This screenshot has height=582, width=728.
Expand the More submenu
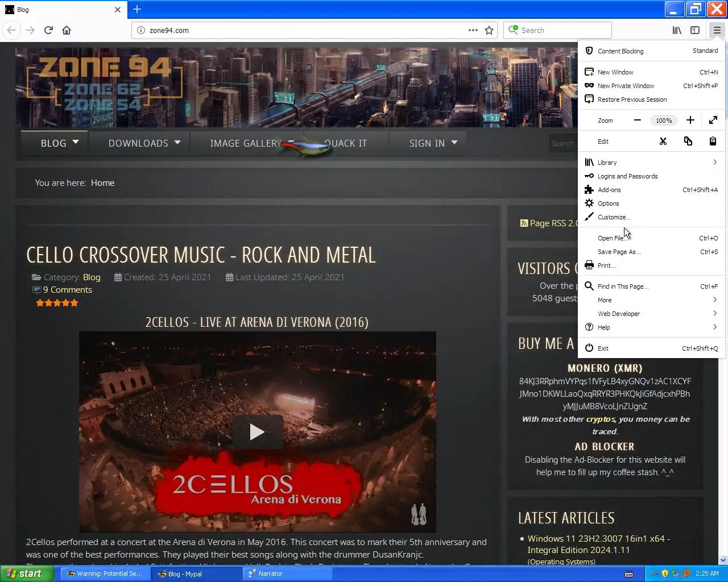pos(651,300)
